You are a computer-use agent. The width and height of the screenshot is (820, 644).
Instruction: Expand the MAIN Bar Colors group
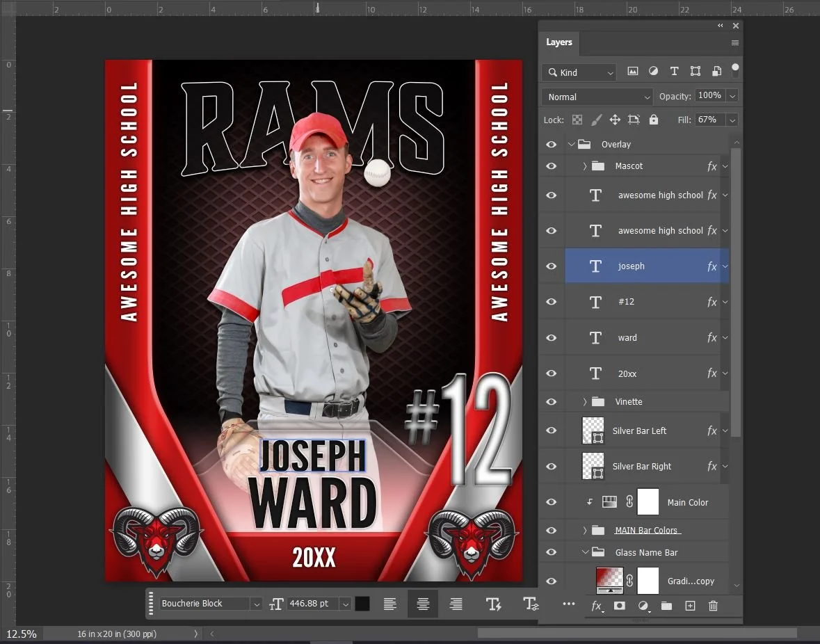click(x=585, y=530)
